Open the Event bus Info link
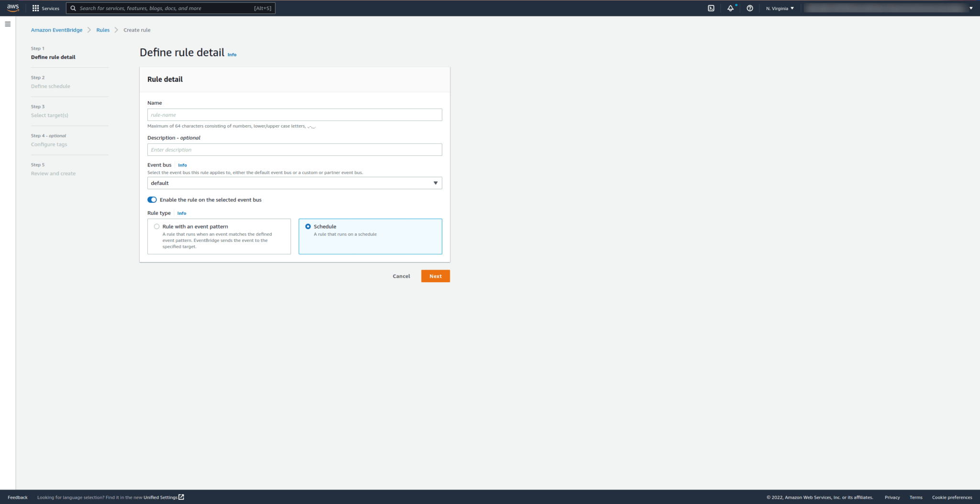 coord(182,165)
